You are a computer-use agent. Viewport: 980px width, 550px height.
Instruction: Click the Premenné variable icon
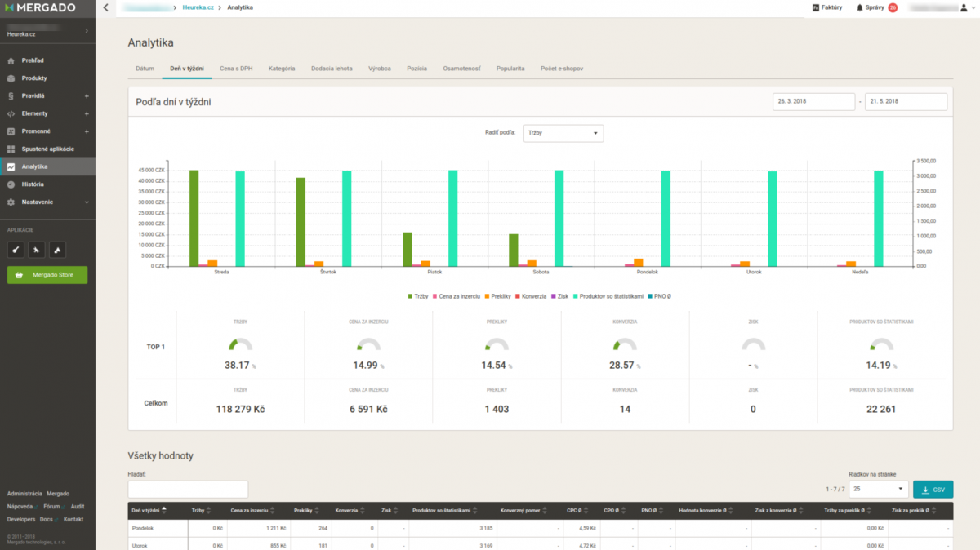click(11, 131)
